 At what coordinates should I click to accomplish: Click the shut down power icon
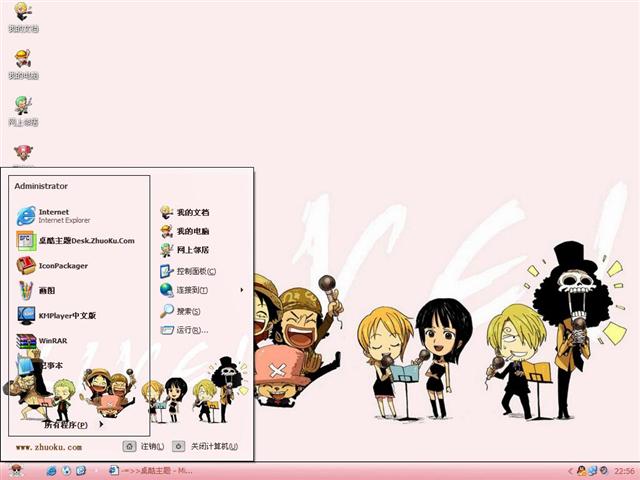(x=178, y=447)
